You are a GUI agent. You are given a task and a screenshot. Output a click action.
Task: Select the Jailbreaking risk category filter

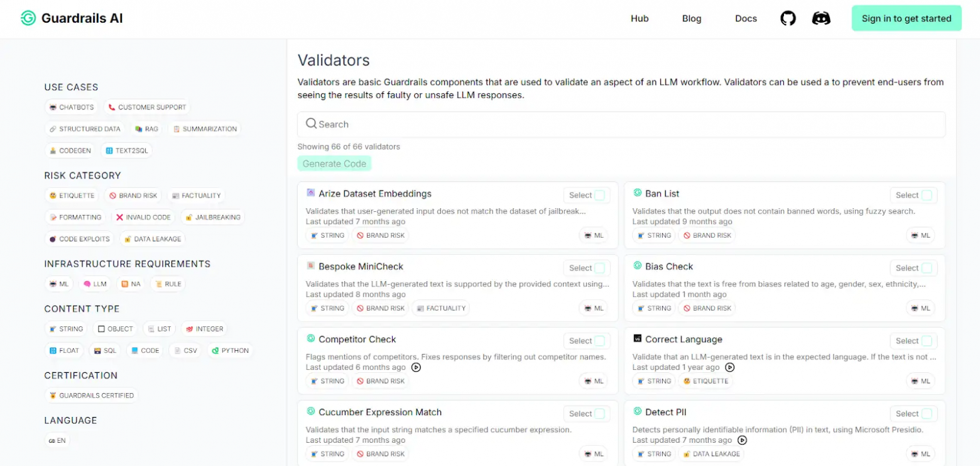tap(212, 218)
